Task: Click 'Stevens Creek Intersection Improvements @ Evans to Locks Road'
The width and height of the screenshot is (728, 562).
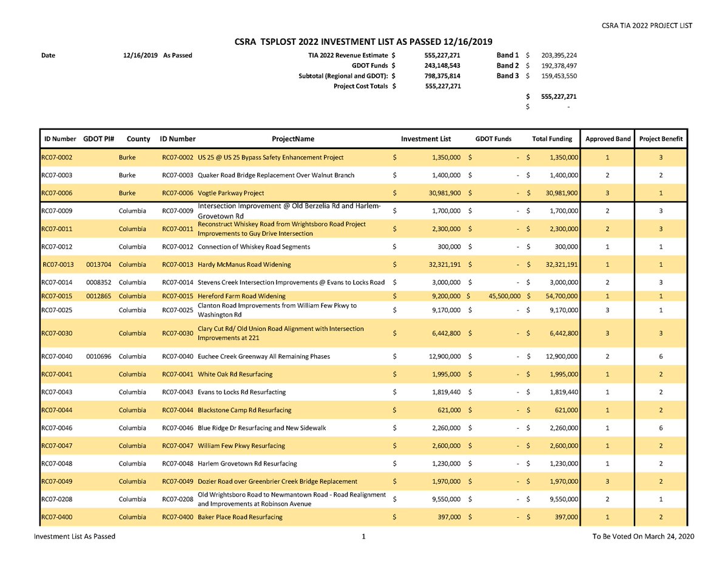Action: pyautogui.click(x=291, y=283)
